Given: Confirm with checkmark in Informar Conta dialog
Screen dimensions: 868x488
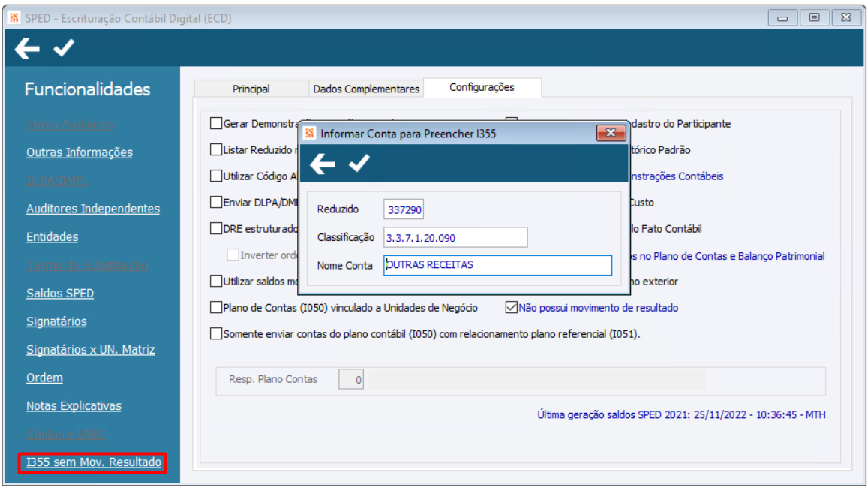Looking at the screenshot, I should pyautogui.click(x=359, y=163).
